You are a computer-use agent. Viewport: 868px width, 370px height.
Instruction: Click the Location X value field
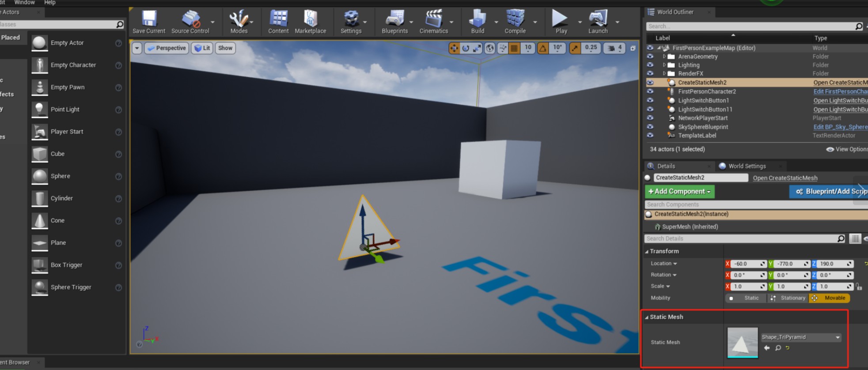pyautogui.click(x=746, y=264)
